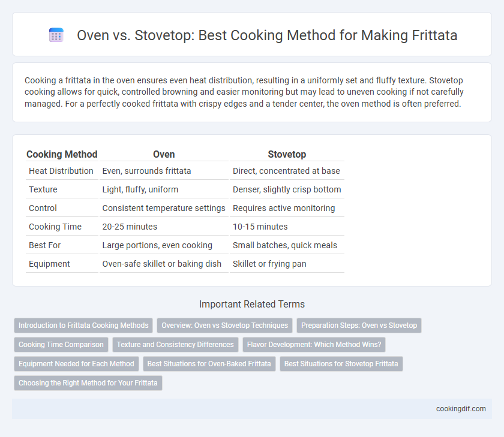
Task: Click the Heat Distribution row label
Action: point(61,171)
